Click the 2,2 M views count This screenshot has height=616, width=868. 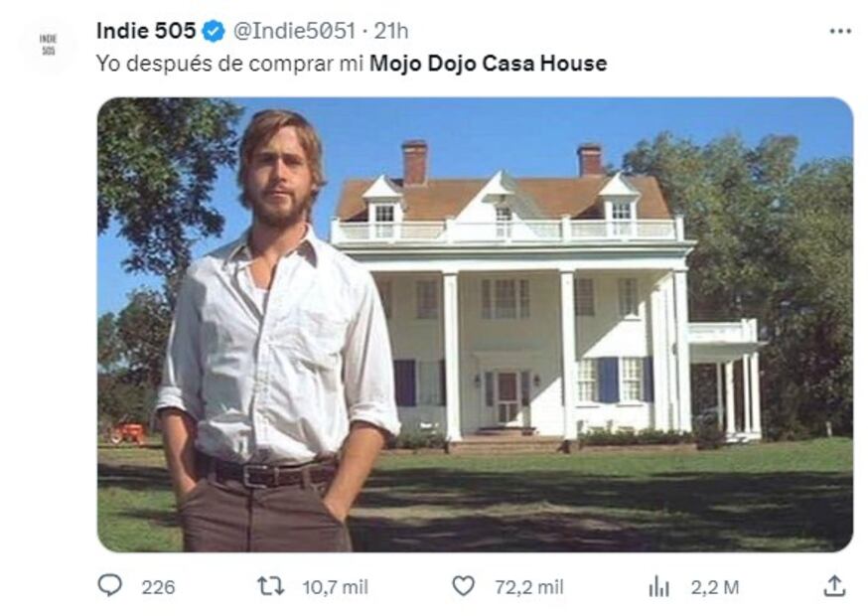715,587
